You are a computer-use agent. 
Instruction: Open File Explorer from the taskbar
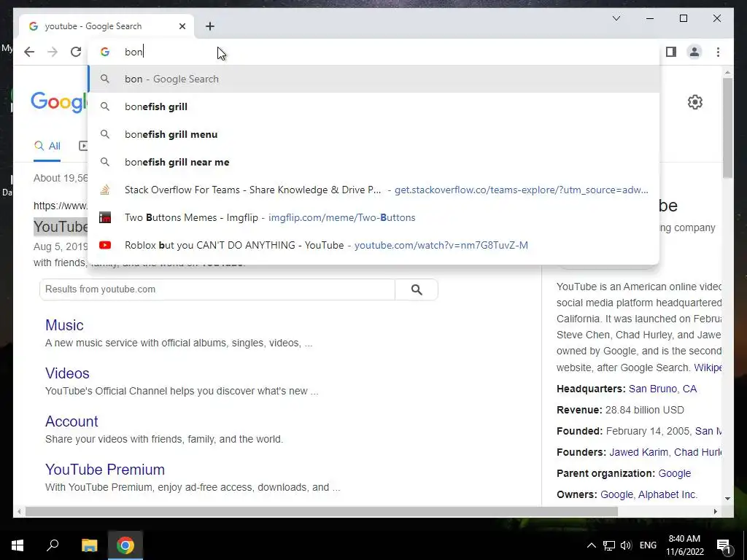coord(89,545)
